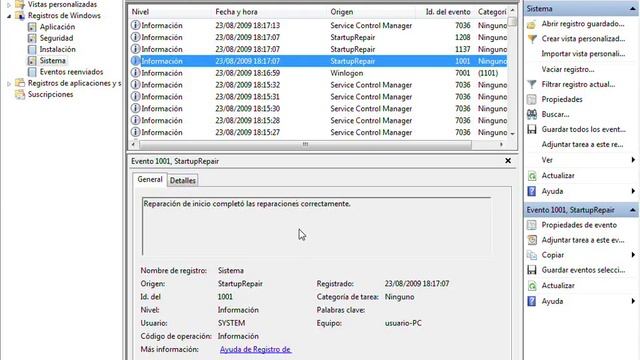Viewport: 640px width, 360px height.
Task: Select Suscripciones in the tree
Action: coord(51,94)
